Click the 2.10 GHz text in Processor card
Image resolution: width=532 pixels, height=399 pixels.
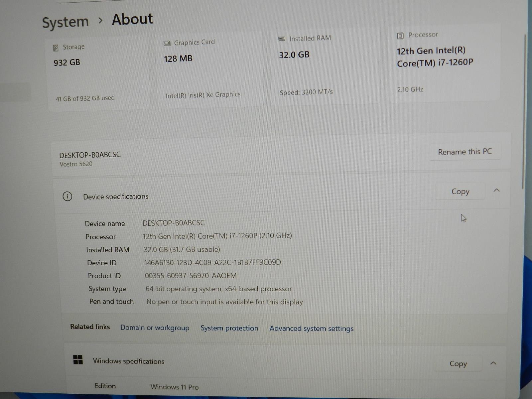coord(410,89)
